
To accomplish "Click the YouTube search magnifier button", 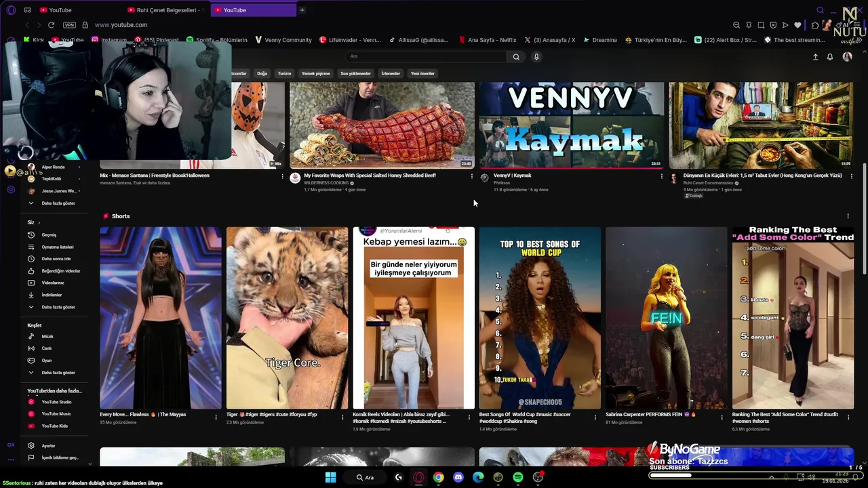I will click(x=516, y=57).
